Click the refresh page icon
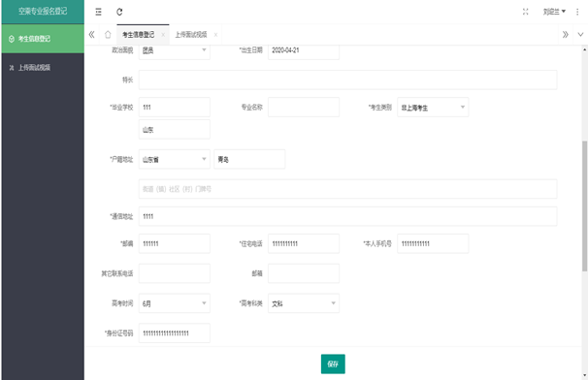The height and width of the screenshot is (380, 588). point(119,12)
